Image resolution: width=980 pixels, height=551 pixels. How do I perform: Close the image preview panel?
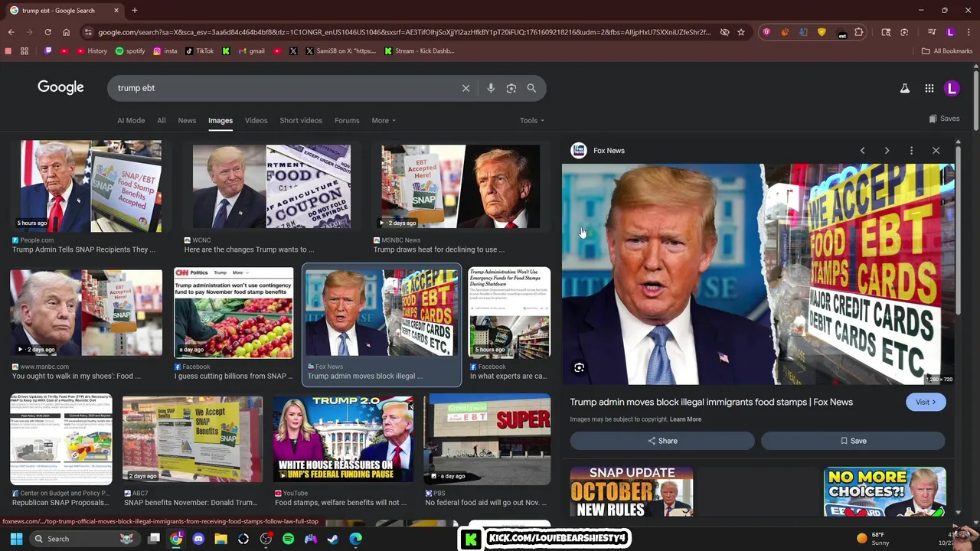coord(936,151)
